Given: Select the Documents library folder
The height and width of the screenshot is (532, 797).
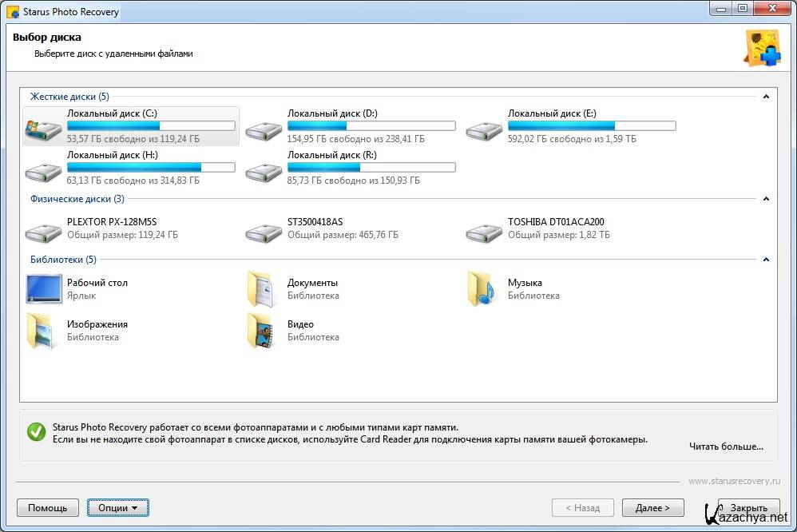Looking at the screenshot, I should pos(264,289).
